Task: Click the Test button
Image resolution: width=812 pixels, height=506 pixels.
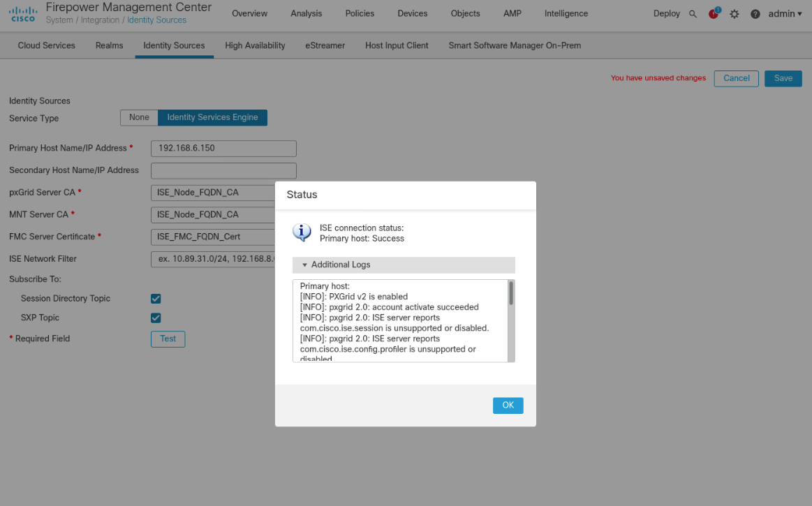Action: coord(168,339)
